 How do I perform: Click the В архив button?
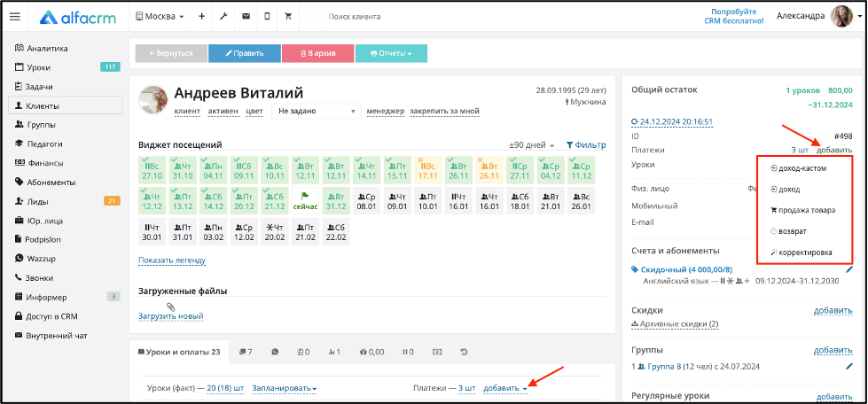[317, 53]
